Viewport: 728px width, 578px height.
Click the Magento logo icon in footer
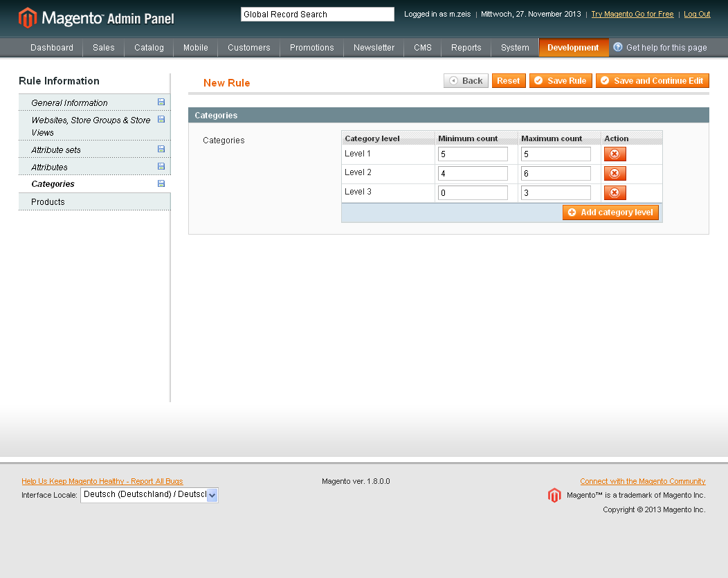coord(554,495)
